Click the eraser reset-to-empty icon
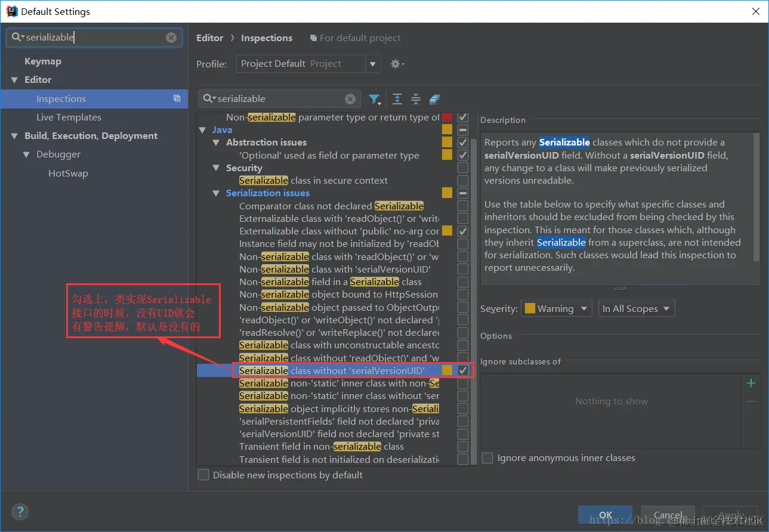Screen dimensions: 769x532 click(x=435, y=99)
